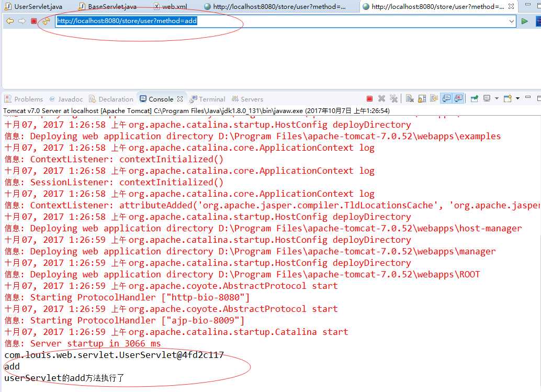The image size is (541, 392).
Task: Click the Tomcat v7.0 Server launch description
Action: pos(196,111)
